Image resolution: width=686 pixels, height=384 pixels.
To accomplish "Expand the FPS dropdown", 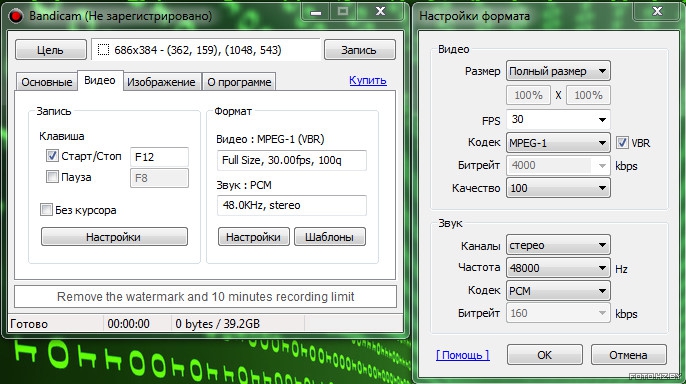I will pyautogui.click(x=558, y=119).
